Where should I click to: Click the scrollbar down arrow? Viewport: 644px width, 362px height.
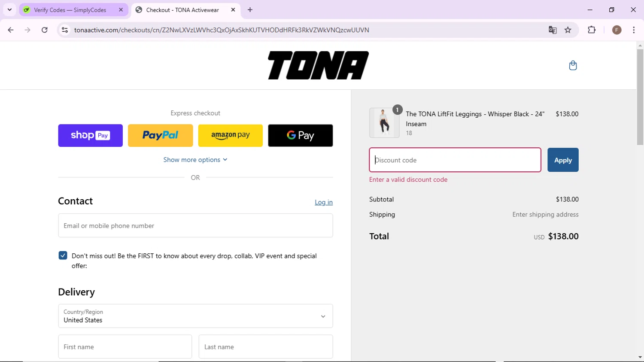(640, 357)
